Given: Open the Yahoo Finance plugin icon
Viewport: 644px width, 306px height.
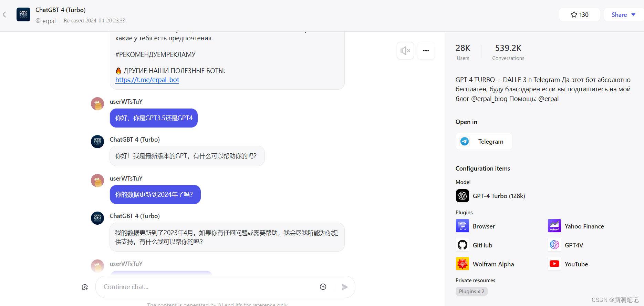Looking at the screenshot, I should coord(554,226).
